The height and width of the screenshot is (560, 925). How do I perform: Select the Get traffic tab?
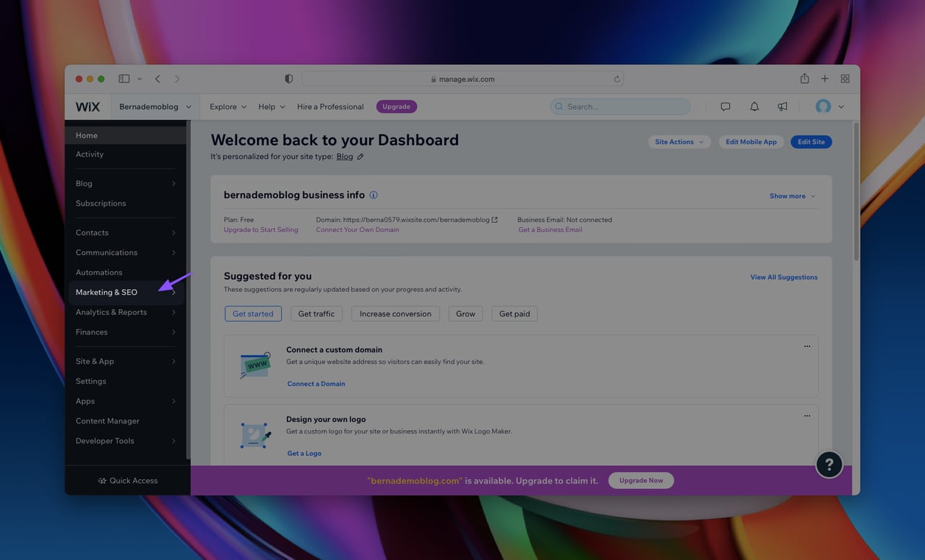(x=317, y=314)
